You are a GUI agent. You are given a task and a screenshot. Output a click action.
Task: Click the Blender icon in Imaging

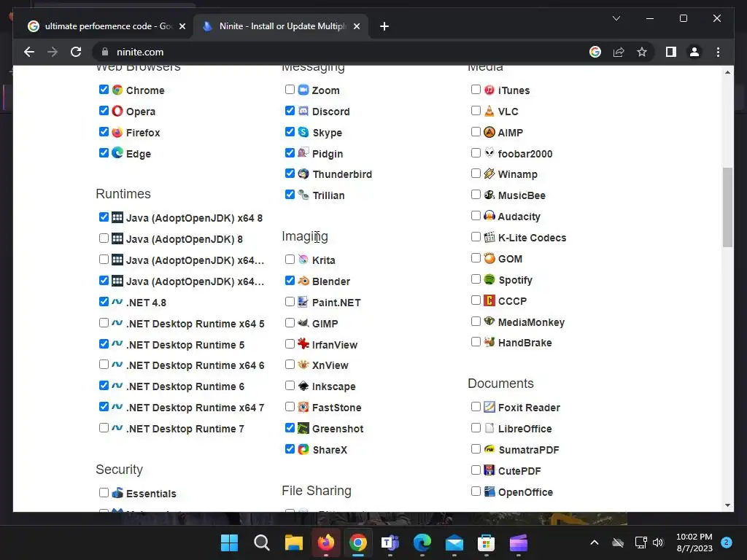point(303,281)
